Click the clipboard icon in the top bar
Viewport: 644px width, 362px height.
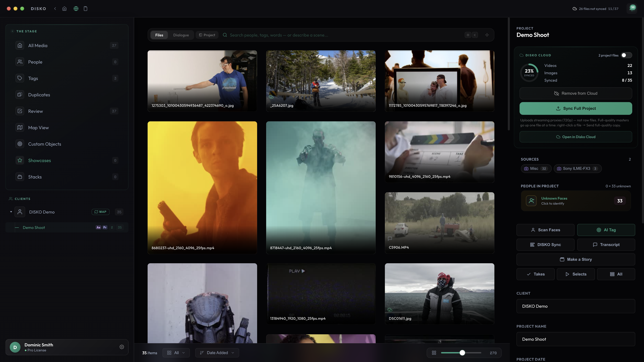click(86, 9)
